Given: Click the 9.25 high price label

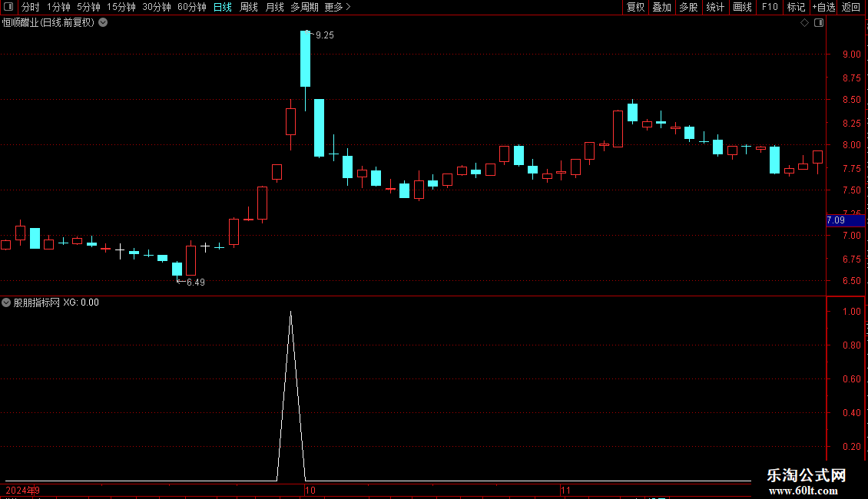Looking at the screenshot, I should pyautogui.click(x=324, y=35).
